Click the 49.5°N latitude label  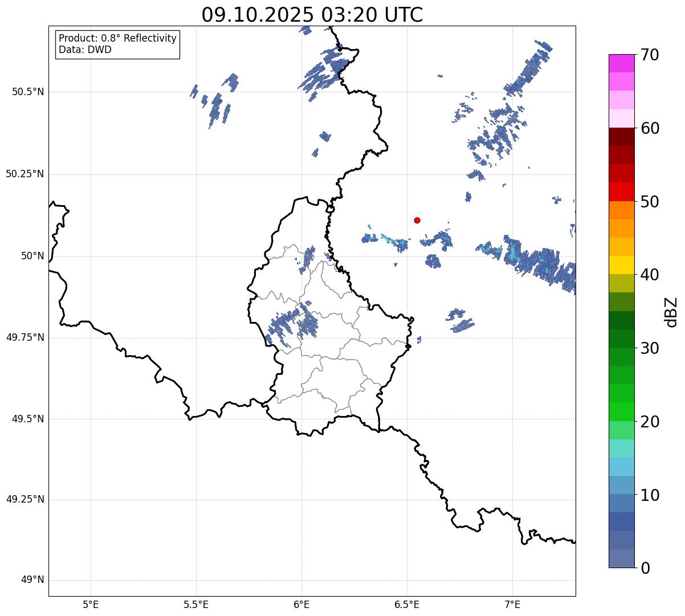[x=28, y=419]
